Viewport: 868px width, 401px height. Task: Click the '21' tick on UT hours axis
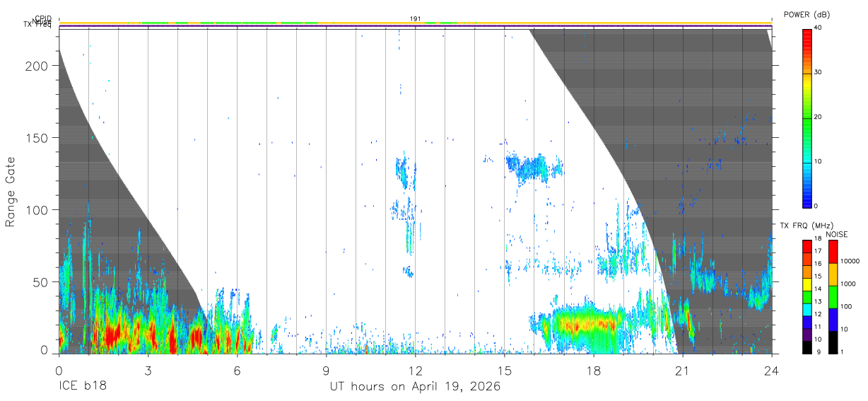pos(682,370)
